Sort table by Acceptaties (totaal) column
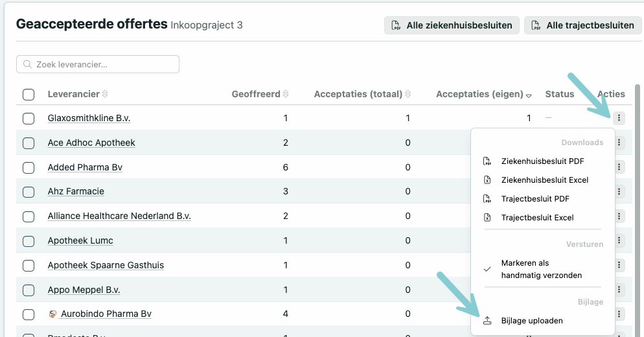 [362, 94]
